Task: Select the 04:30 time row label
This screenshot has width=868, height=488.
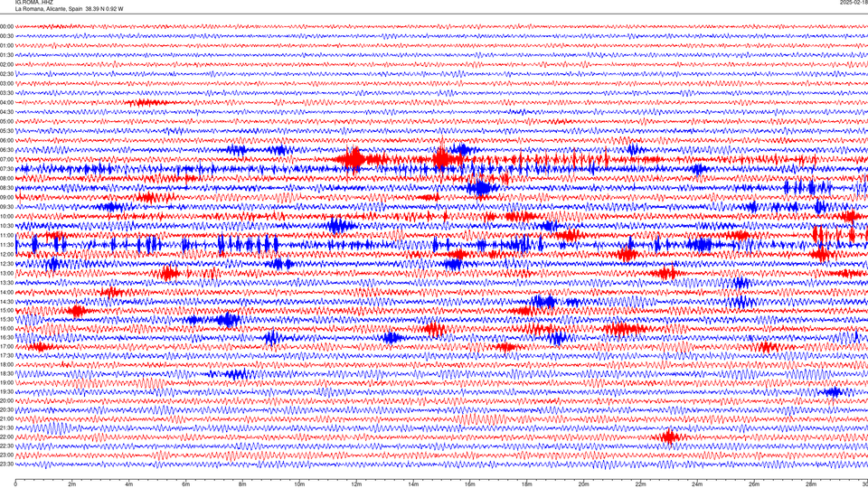Action: (x=6, y=112)
